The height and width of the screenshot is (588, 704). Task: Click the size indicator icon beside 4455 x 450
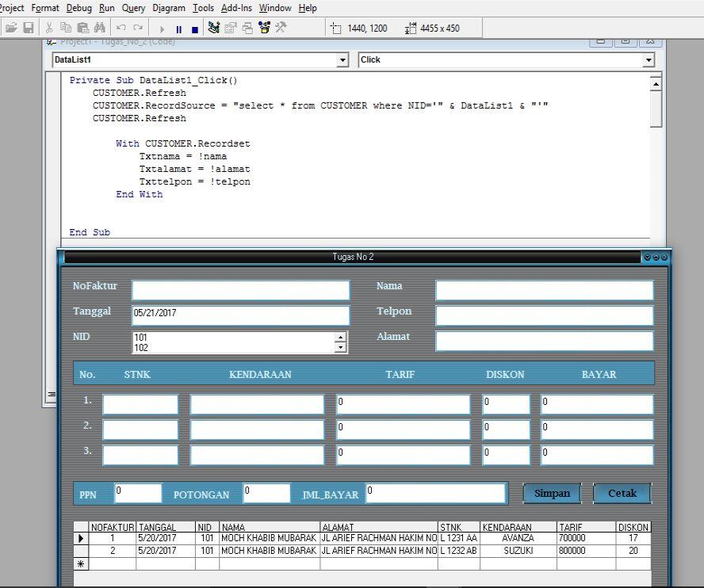(411, 29)
